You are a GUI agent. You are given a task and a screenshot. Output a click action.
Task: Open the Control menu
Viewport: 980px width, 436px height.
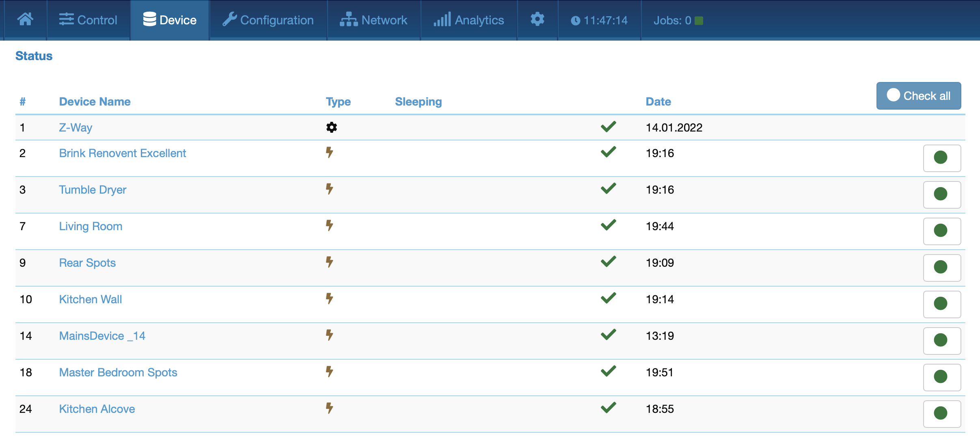click(88, 20)
